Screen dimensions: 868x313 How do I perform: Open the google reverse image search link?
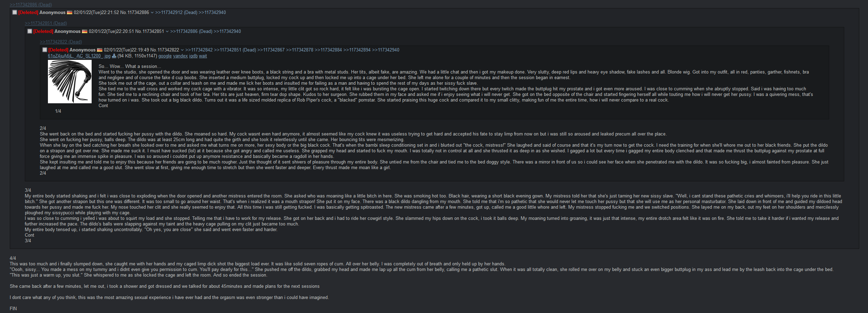coord(165,56)
